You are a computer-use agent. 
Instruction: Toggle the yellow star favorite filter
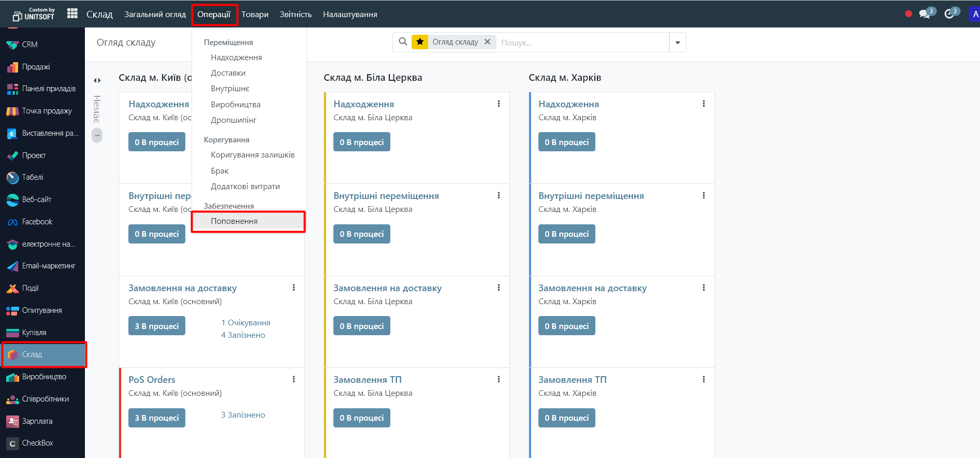click(x=420, y=42)
